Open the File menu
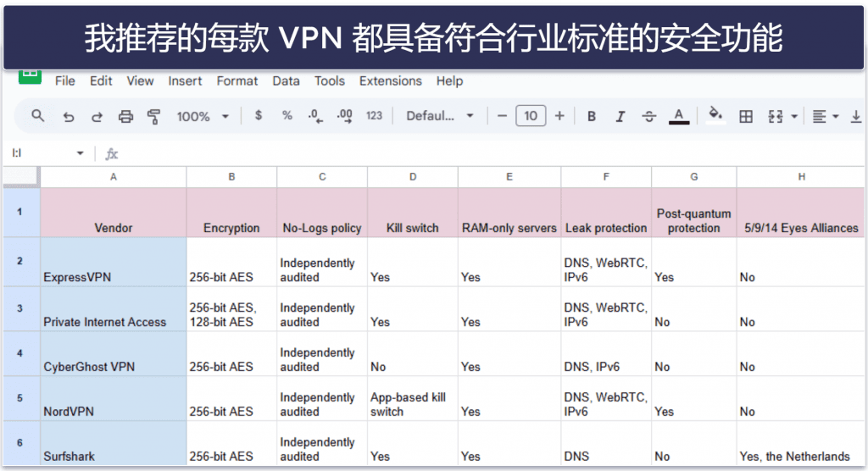The width and height of the screenshot is (868, 471). (64, 80)
